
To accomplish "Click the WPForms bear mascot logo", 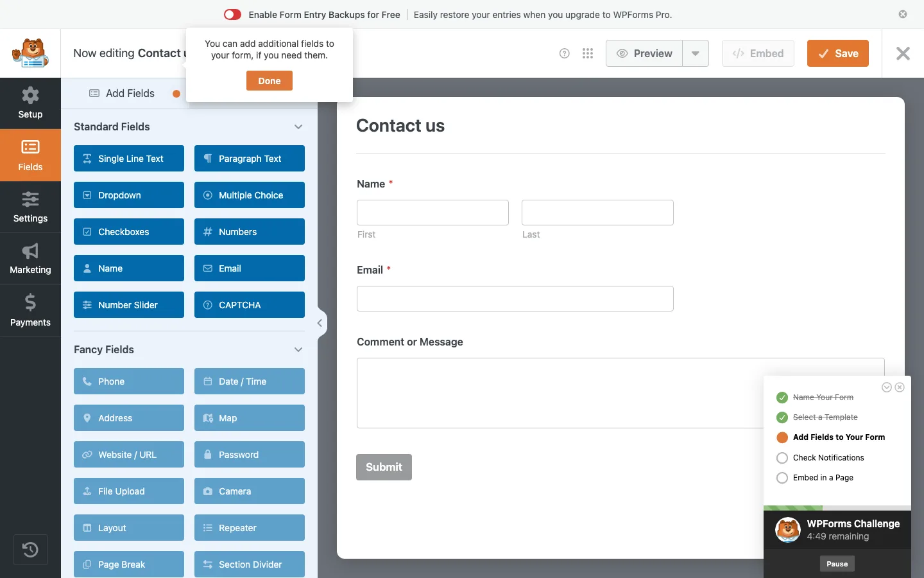I will click(30, 53).
